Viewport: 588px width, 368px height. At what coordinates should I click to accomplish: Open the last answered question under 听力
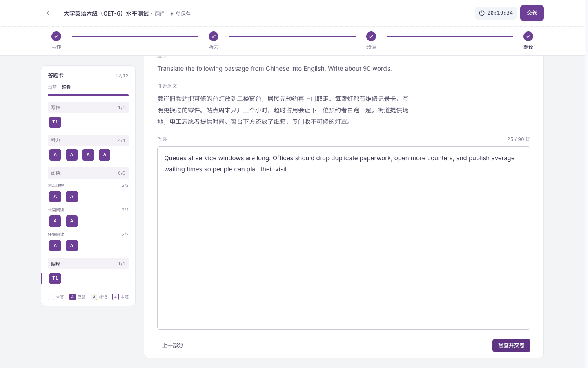click(x=105, y=155)
